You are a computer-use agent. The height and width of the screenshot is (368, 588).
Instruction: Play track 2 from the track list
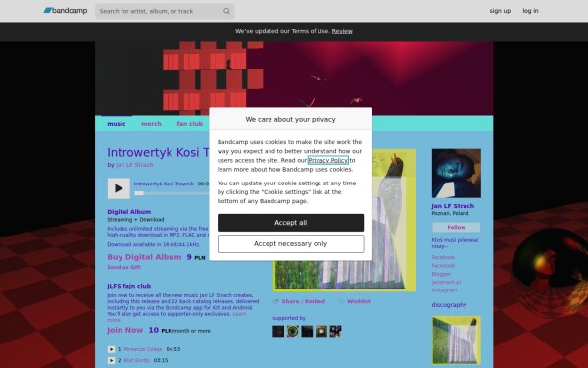111,360
